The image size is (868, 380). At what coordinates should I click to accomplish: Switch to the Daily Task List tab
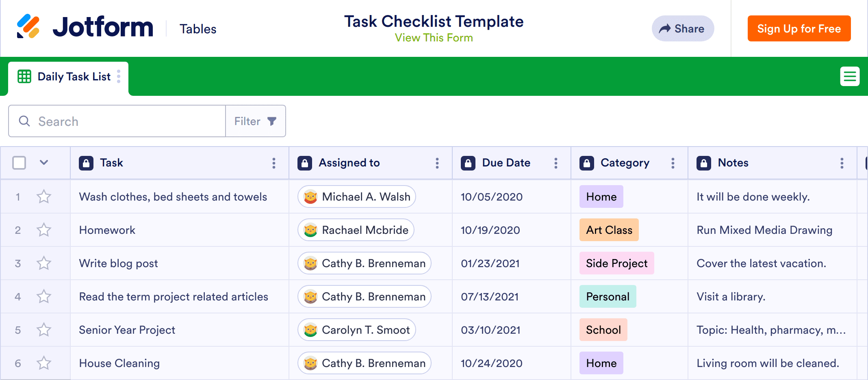point(74,77)
